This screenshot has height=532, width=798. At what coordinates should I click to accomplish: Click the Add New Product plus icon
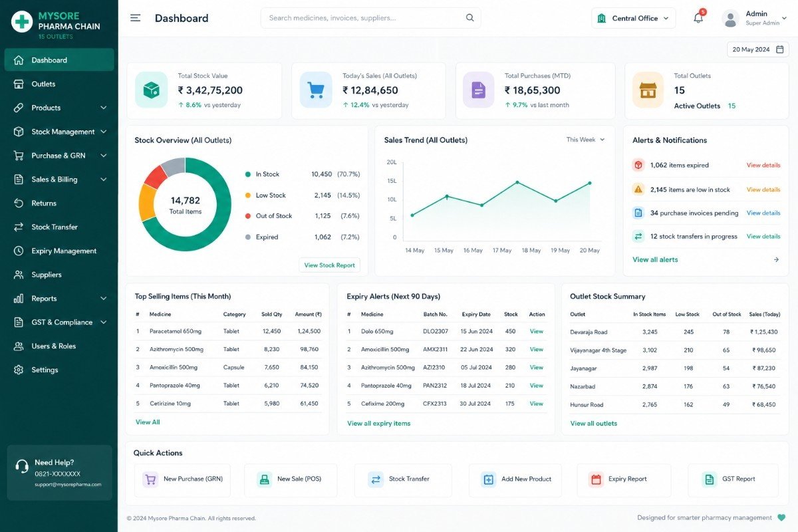point(489,479)
